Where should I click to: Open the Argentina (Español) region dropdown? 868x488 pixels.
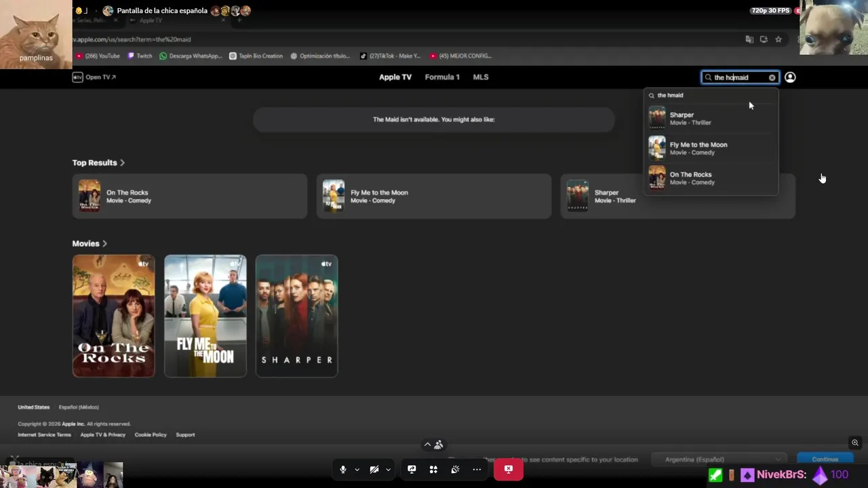coord(719,460)
